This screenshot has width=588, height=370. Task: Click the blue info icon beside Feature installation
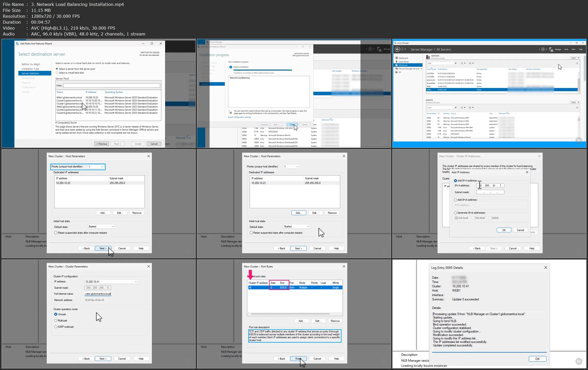point(231,67)
